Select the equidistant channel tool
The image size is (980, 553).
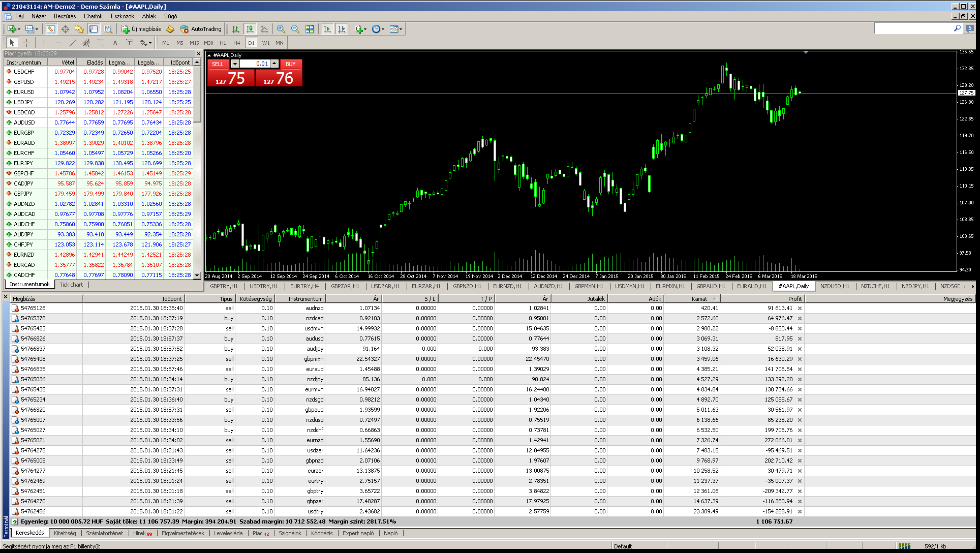click(86, 43)
